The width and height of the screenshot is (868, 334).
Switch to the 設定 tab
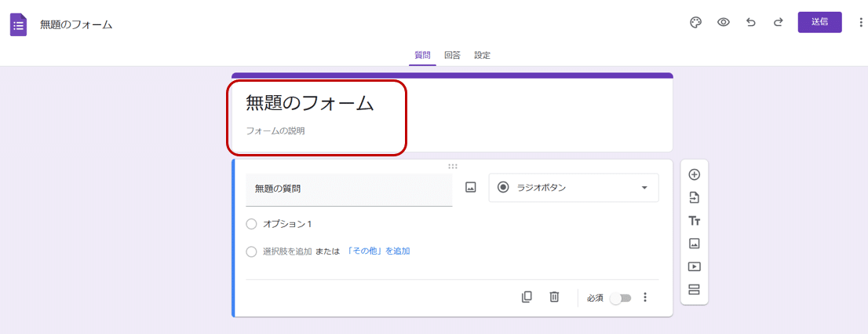click(482, 55)
